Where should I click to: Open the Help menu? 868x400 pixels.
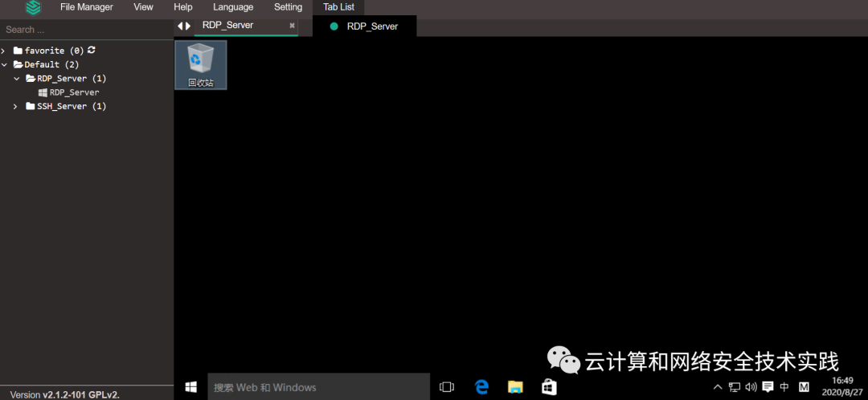point(183,7)
